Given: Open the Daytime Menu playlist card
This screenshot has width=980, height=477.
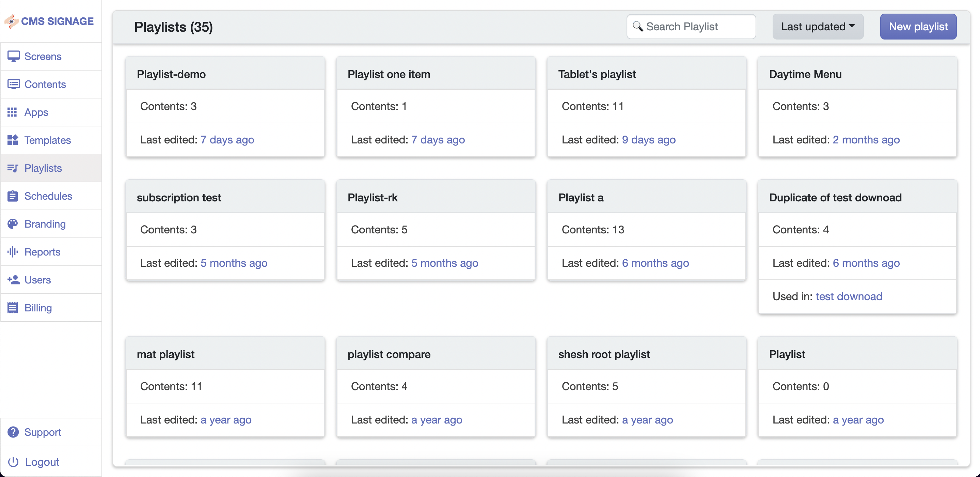Looking at the screenshot, I should (x=805, y=74).
